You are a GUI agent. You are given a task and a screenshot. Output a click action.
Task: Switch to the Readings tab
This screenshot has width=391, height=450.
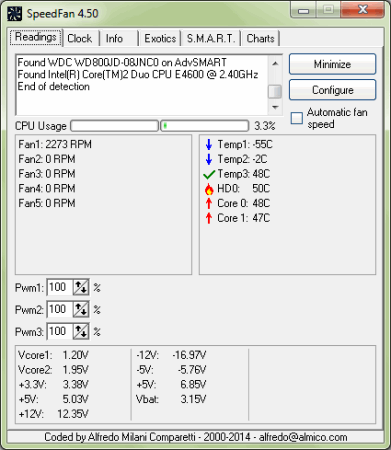[x=35, y=37]
